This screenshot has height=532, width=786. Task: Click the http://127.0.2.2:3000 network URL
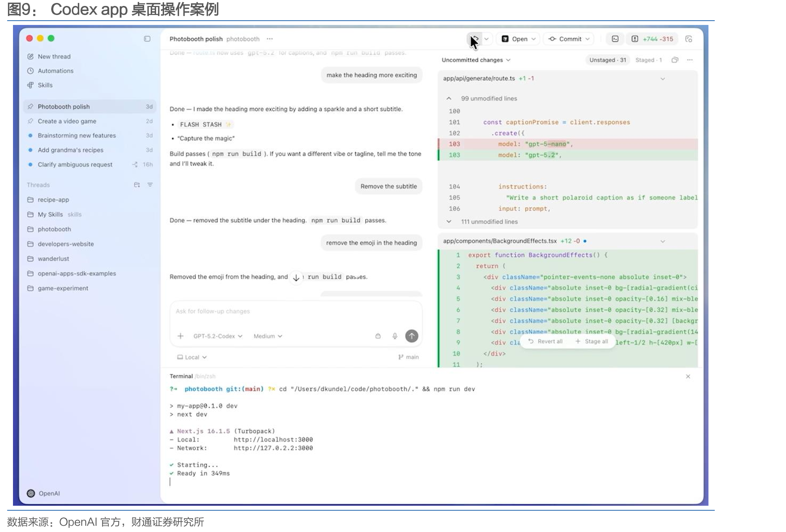click(273, 448)
